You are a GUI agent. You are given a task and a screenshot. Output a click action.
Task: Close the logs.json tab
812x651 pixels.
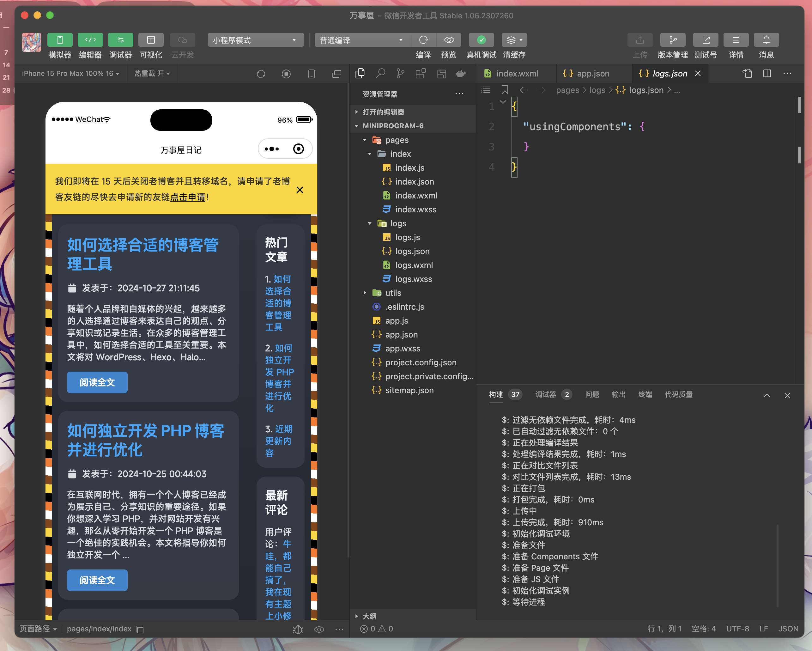pos(698,73)
